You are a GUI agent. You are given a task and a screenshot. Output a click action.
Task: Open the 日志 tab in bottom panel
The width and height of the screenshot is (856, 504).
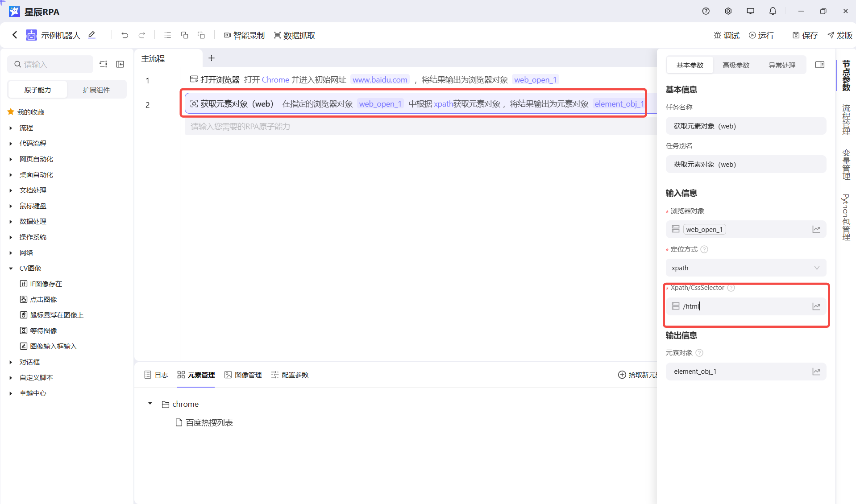tap(156, 375)
